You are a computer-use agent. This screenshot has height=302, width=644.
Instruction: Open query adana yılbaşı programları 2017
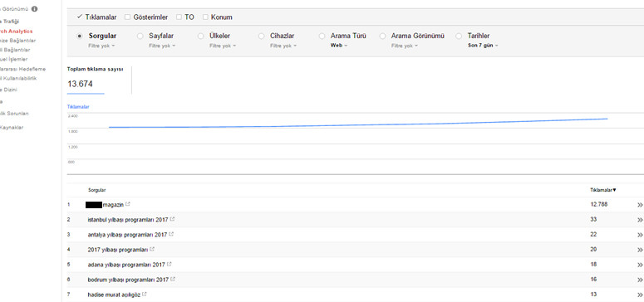[126, 265]
